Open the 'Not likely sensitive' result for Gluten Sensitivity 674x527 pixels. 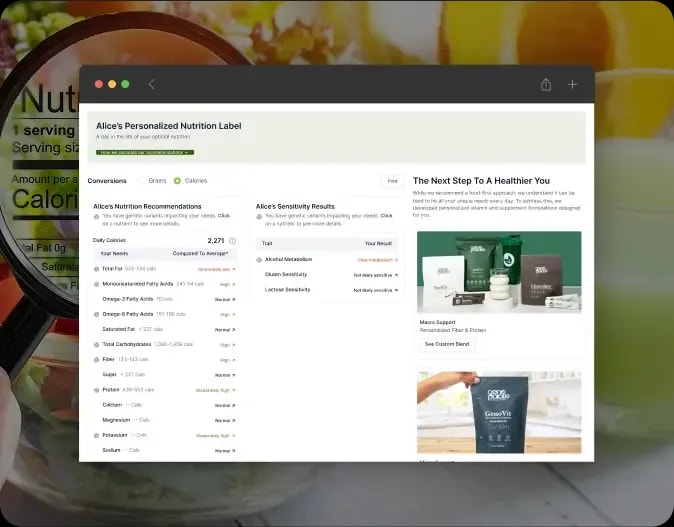376,275
